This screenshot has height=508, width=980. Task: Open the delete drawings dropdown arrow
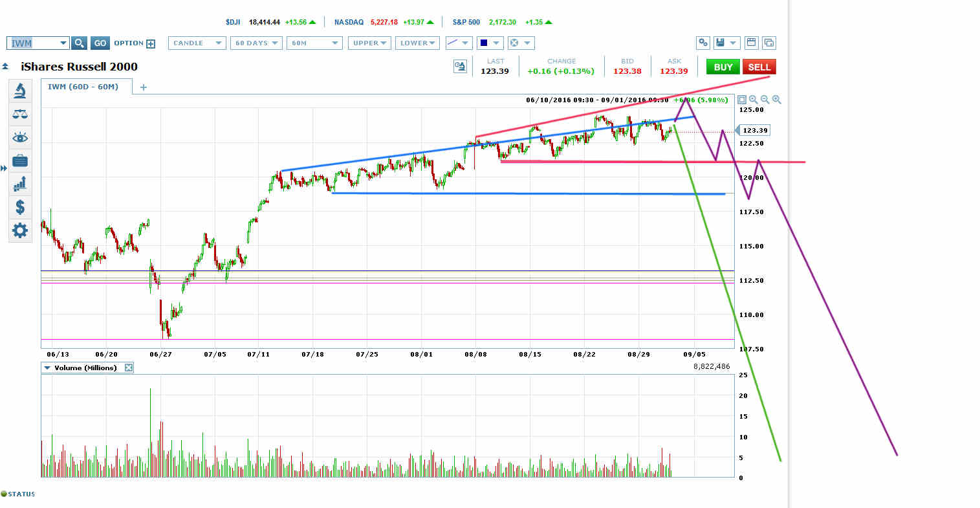(527, 43)
